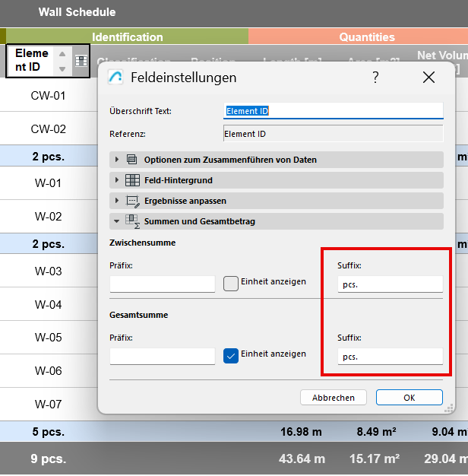The image size is (468, 476).
Task: Click the down arrow in Element ID header
Action: click(62, 69)
